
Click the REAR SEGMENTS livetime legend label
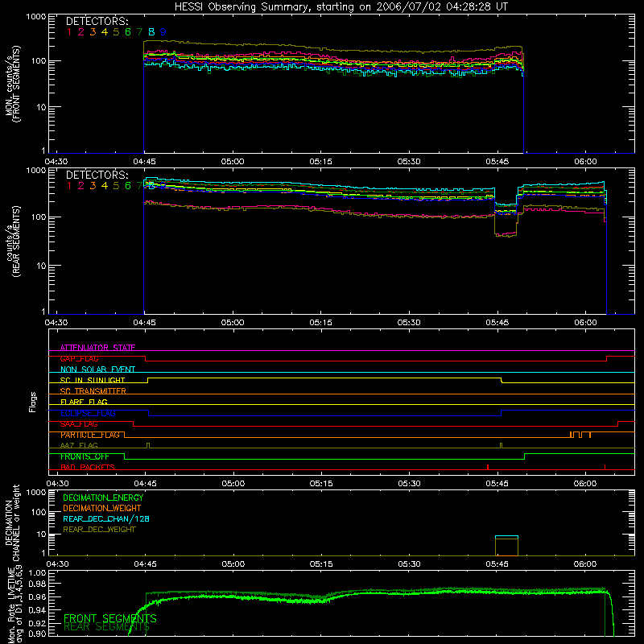(x=107, y=627)
